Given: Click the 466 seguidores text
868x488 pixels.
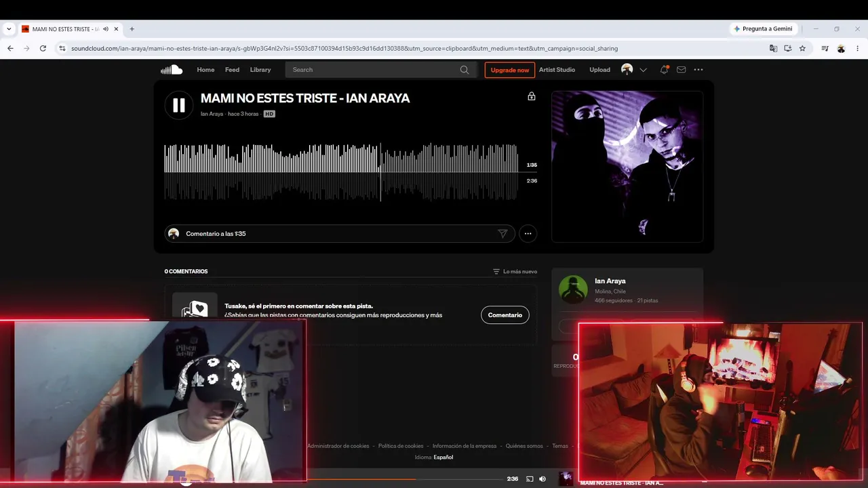Looking at the screenshot, I should (x=613, y=300).
